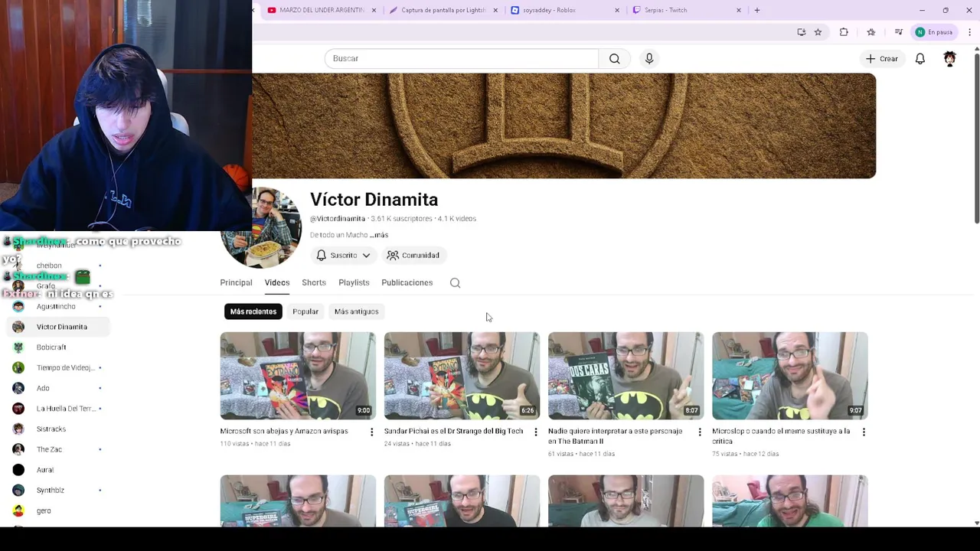Open the notifications bell
Image resolution: width=980 pixels, height=551 pixels.
(920, 59)
